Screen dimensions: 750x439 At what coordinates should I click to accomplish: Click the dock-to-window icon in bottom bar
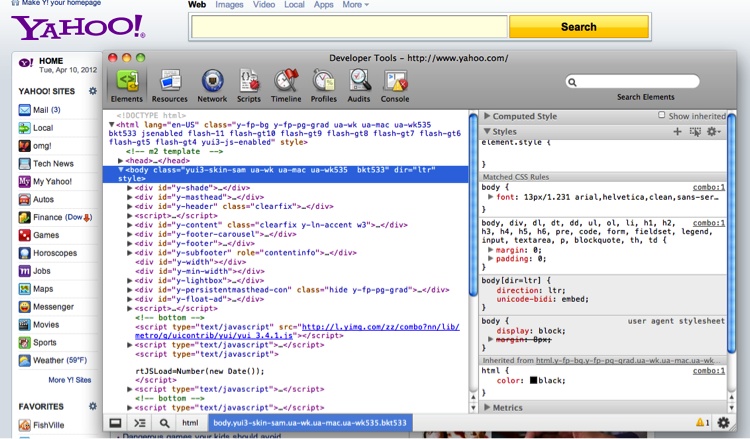(x=115, y=423)
